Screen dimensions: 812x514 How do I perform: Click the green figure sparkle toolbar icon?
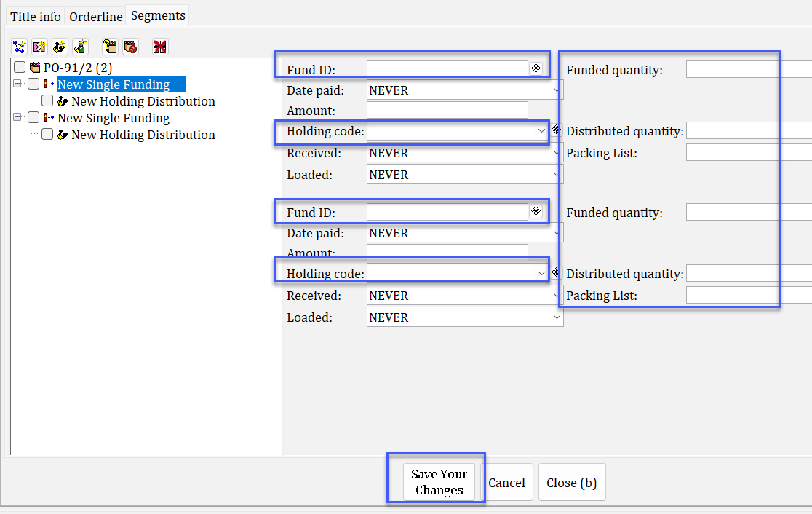point(80,47)
